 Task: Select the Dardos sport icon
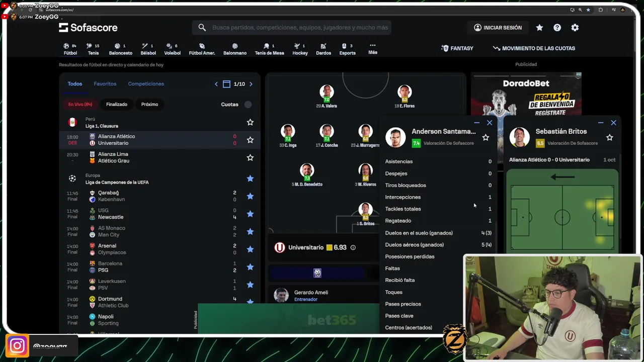[324, 49]
